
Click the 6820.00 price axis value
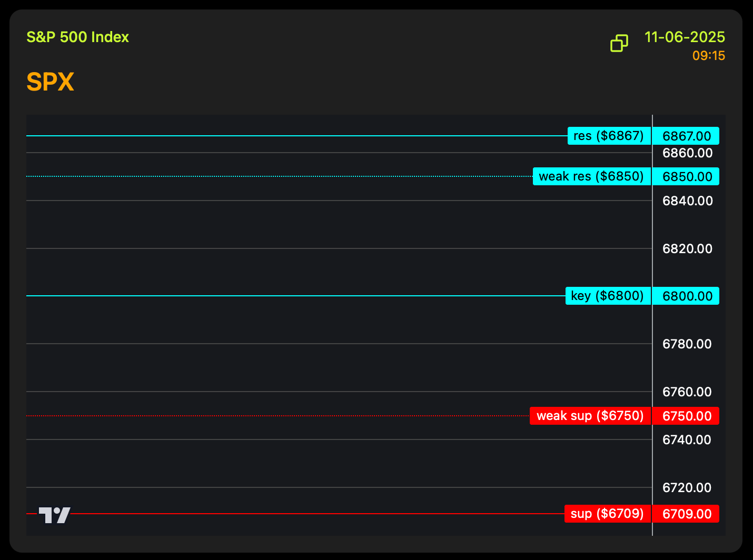(x=687, y=248)
